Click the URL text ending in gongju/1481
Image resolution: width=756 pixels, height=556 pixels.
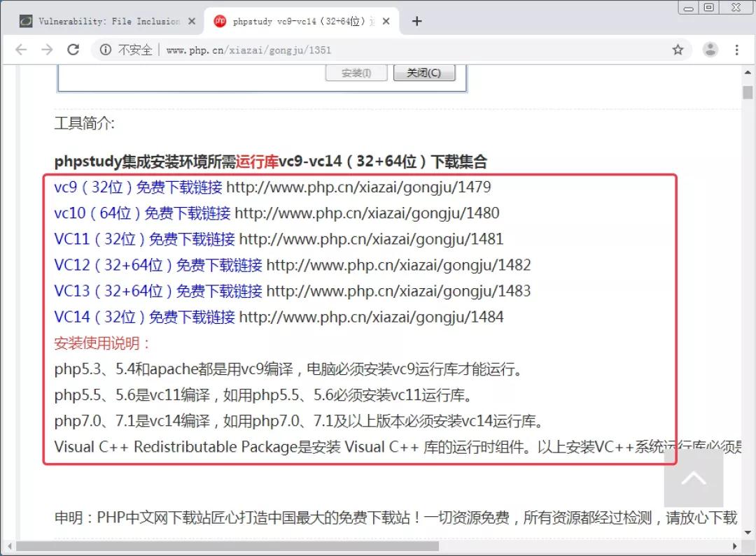[x=371, y=239]
